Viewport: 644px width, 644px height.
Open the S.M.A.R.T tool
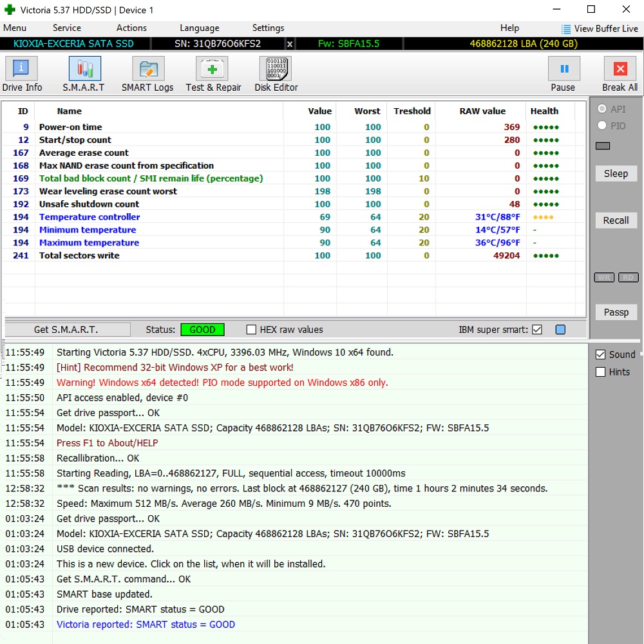[84, 69]
